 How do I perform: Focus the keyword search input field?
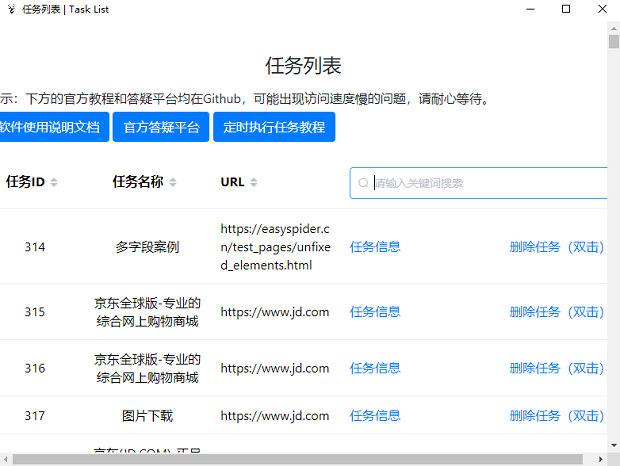click(485, 183)
